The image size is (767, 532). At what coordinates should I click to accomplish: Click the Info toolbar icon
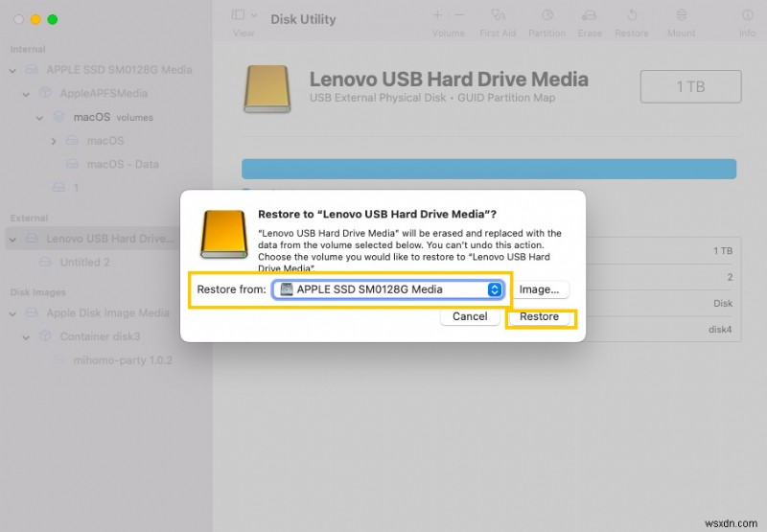[748, 15]
